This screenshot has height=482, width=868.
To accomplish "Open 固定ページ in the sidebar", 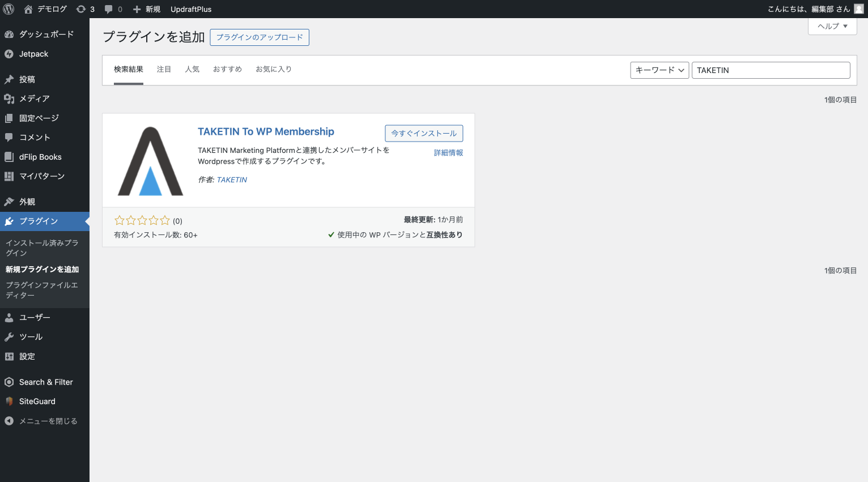I will click(x=45, y=118).
